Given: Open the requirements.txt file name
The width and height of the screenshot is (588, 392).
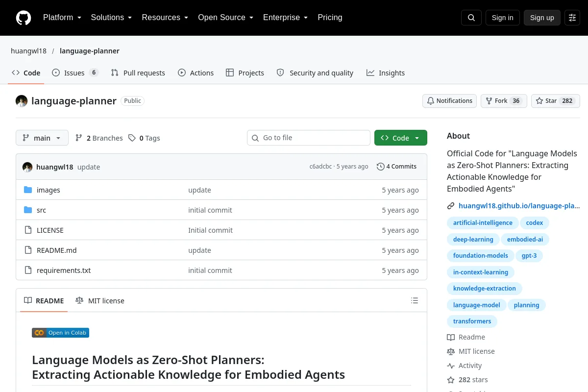Looking at the screenshot, I should click(64, 270).
